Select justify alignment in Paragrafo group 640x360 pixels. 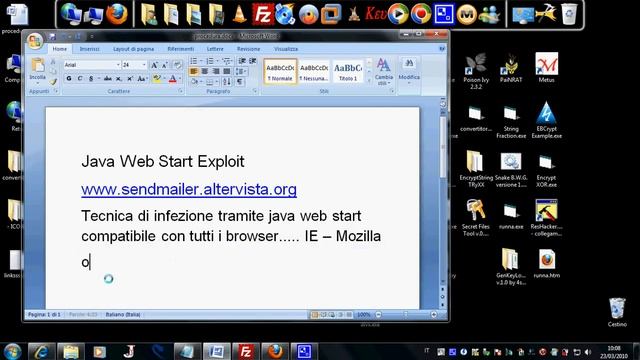click(227, 71)
